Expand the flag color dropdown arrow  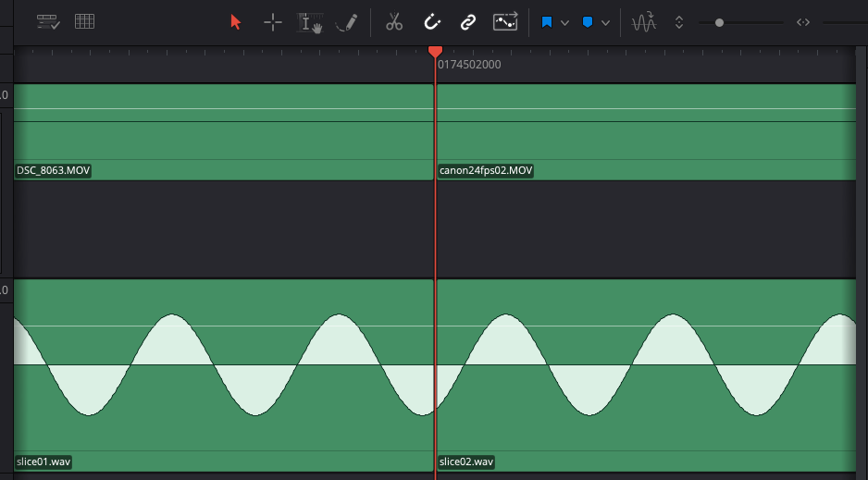click(x=564, y=22)
